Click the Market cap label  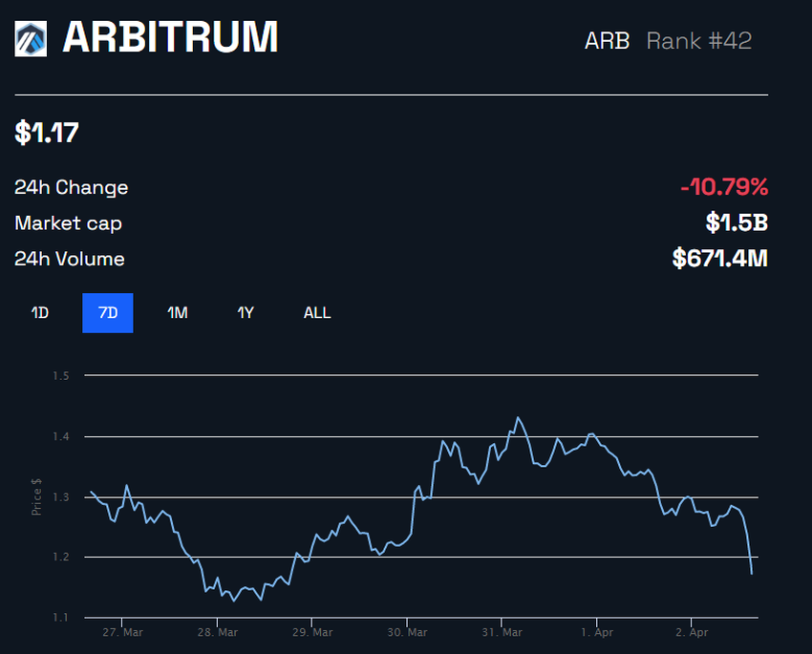tap(68, 223)
